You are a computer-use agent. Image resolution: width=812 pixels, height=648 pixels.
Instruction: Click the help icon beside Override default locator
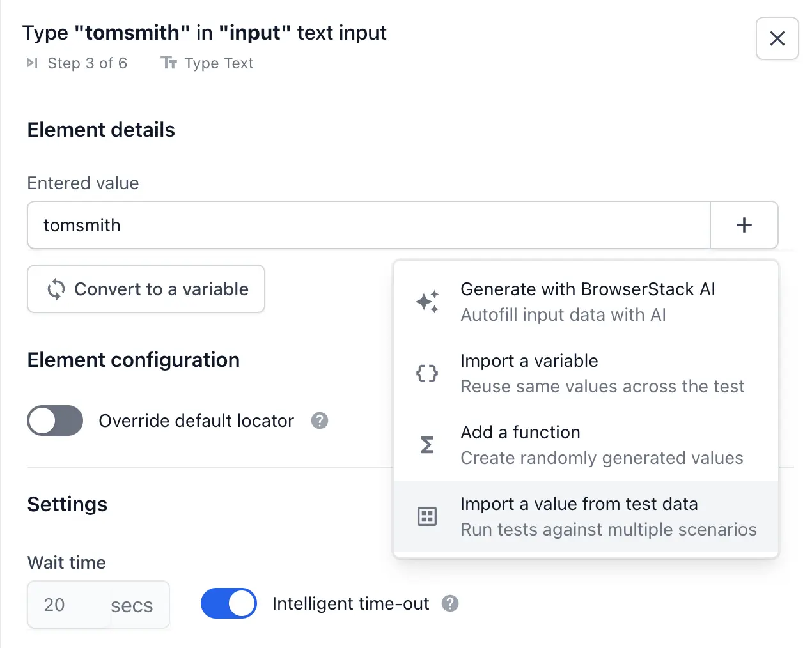320,420
